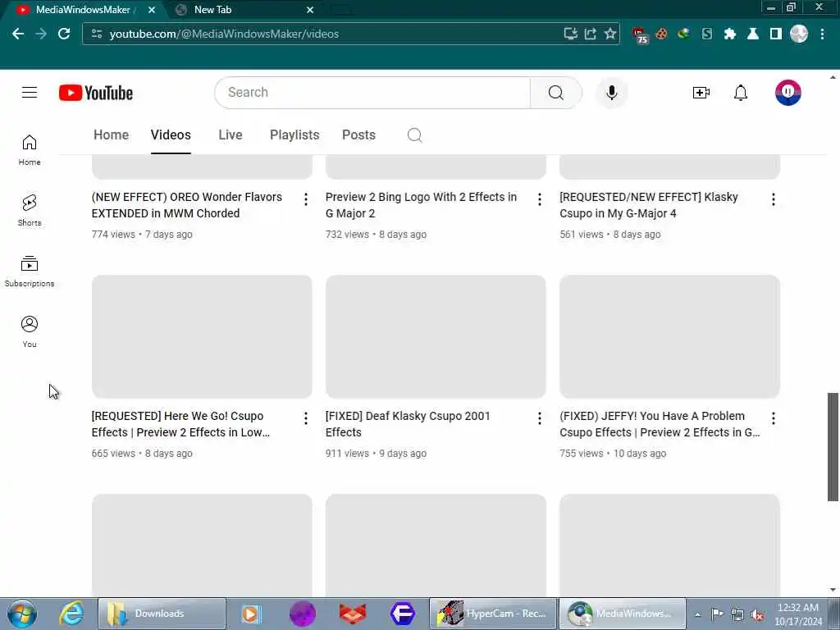Launch Internet Explorer from taskbar
The image size is (840, 630).
[71, 614]
